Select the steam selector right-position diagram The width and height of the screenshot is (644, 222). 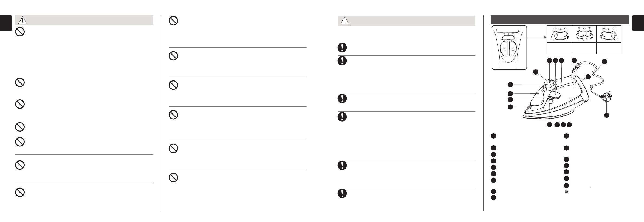coord(609,35)
